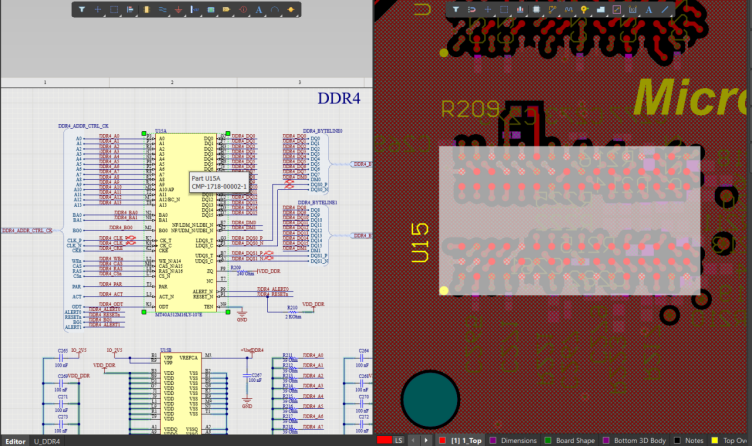The height and width of the screenshot is (447, 753).
Task: Toggle the LS layer set button
Action: 397,440
